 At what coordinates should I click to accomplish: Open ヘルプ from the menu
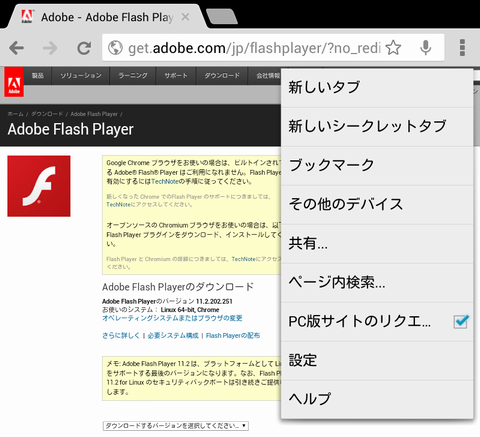(377, 399)
